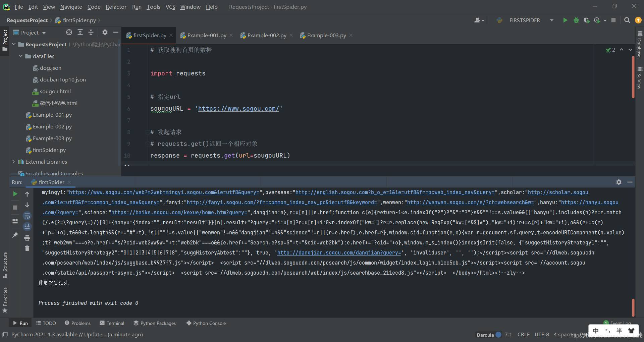
Task: Clear console with trash icon
Action: pyautogui.click(x=27, y=248)
